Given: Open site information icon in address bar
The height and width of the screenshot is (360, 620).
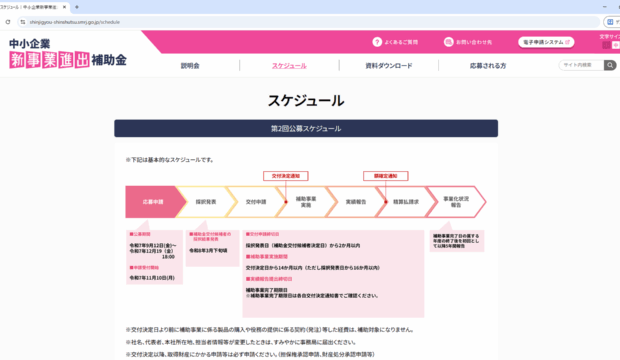Looking at the screenshot, I should coord(23,22).
